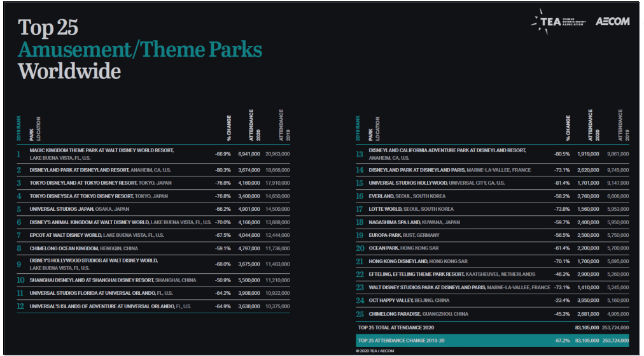
Task: Select 'OCT Happy Valley' Beijing row
Action: point(409,300)
